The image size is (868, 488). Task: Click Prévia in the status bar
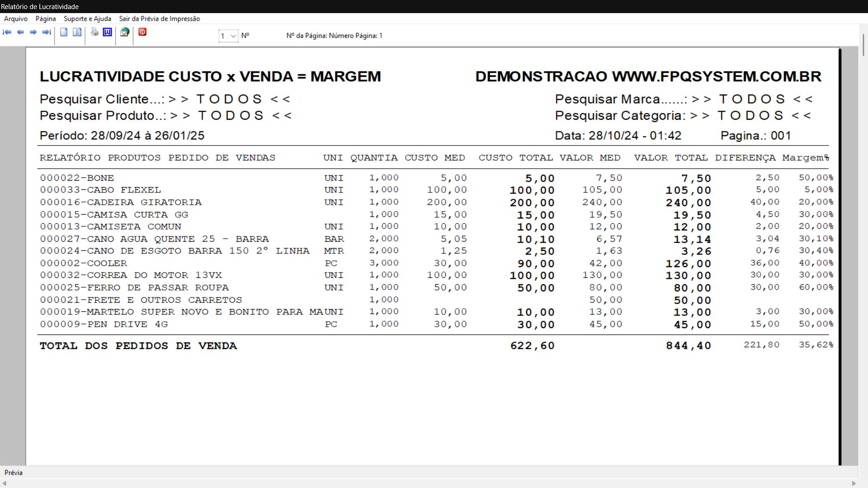pyautogui.click(x=14, y=473)
